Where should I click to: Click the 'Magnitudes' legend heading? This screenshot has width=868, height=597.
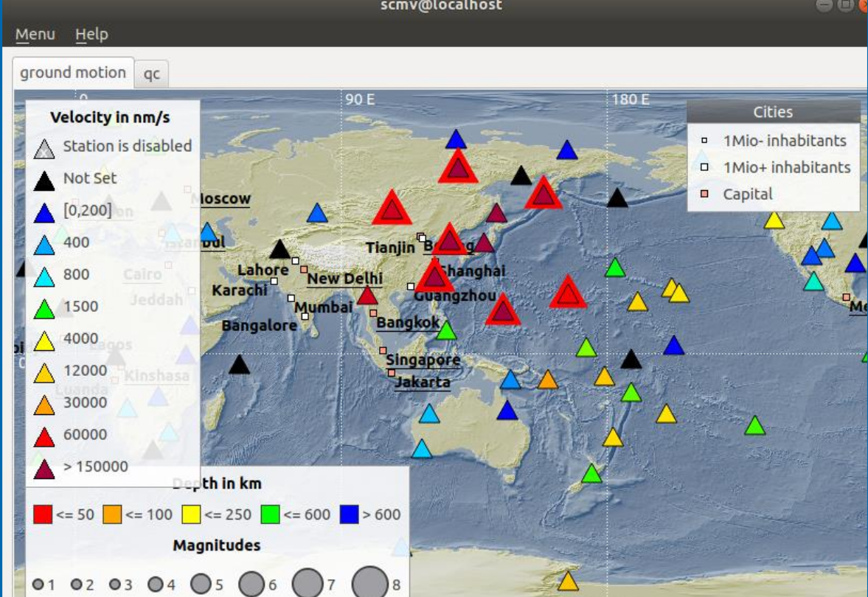[216, 545]
